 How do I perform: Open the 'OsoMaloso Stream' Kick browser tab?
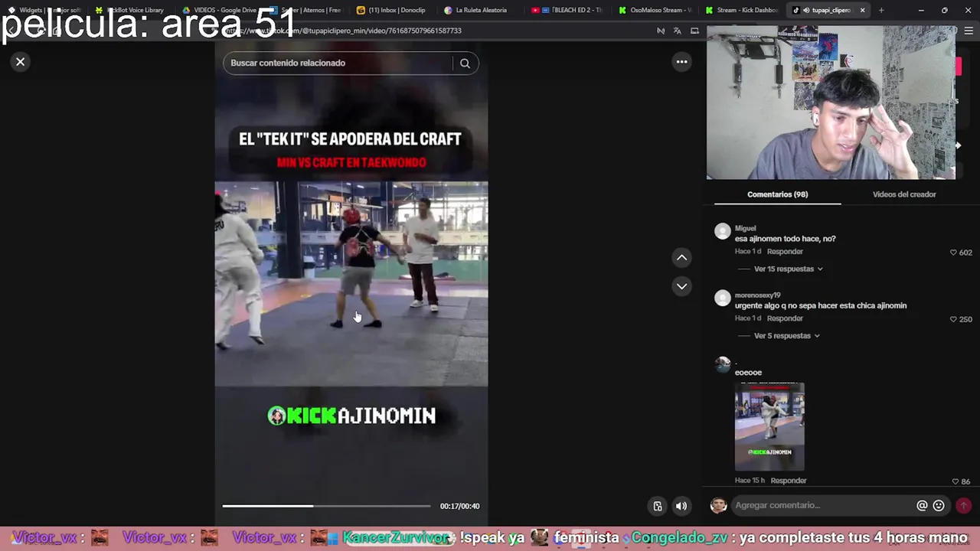click(x=655, y=10)
